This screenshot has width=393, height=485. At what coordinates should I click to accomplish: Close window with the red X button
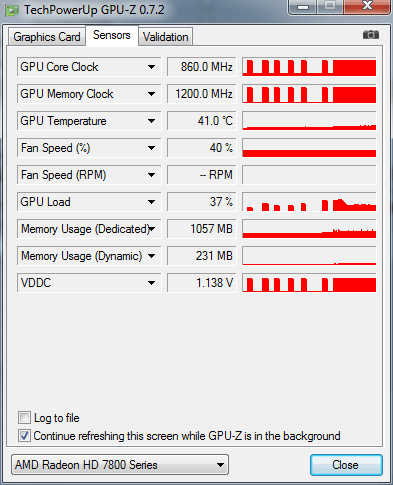click(367, 6)
